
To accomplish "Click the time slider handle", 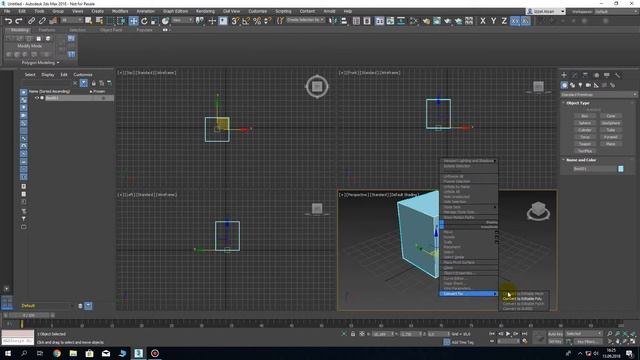I will [x=29, y=315].
